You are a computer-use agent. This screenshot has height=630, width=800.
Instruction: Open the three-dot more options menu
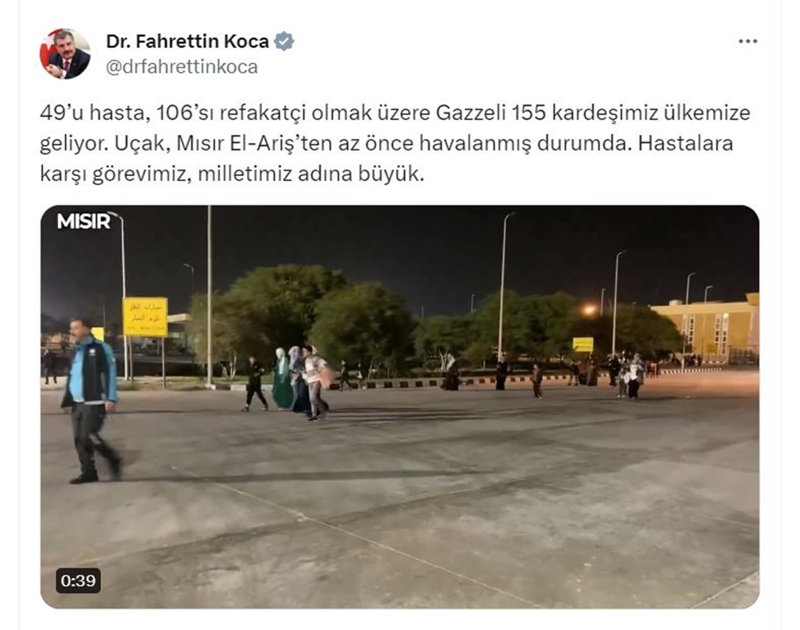coord(747,41)
